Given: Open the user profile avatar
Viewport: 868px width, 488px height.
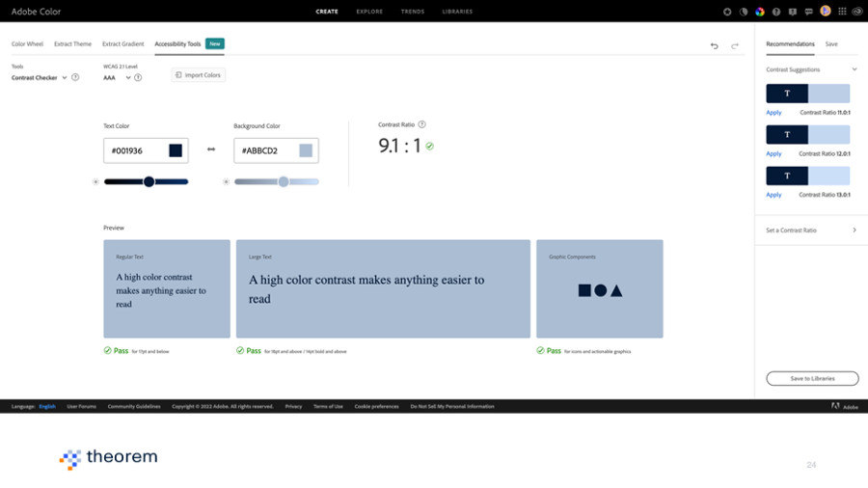Looking at the screenshot, I should click(x=826, y=11).
